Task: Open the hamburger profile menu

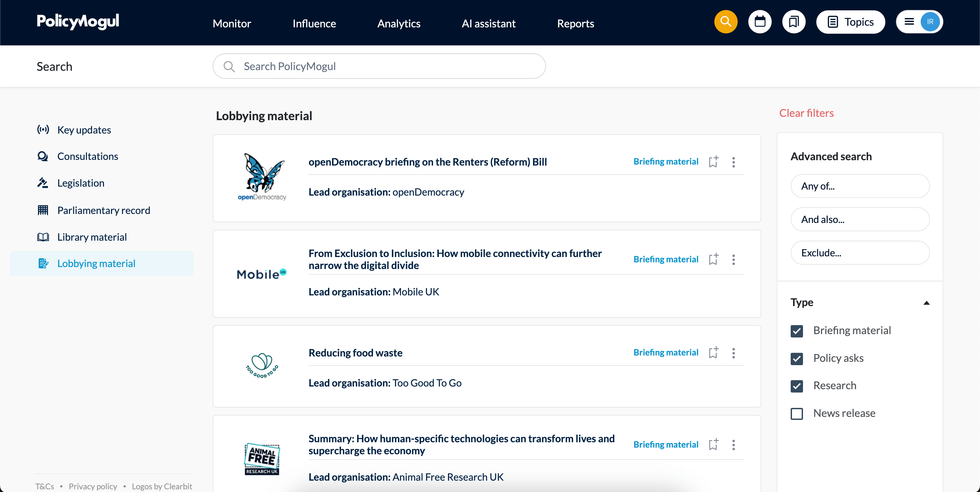Action: click(910, 22)
